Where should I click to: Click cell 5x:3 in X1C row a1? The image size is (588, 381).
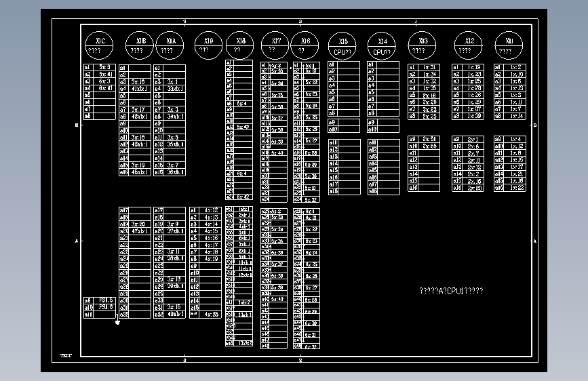pos(104,67)
